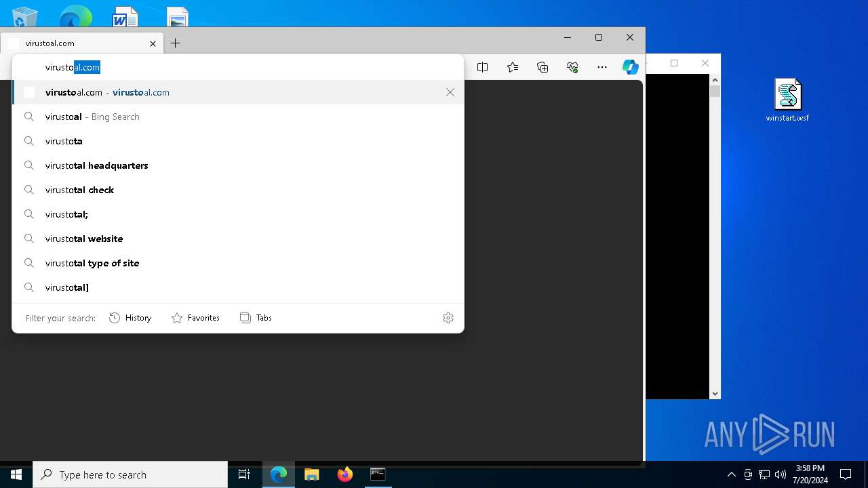The image size is (868, 488).
Task: Remove the virustoal.com suggestion with X
Action: [x=450, y=92]
